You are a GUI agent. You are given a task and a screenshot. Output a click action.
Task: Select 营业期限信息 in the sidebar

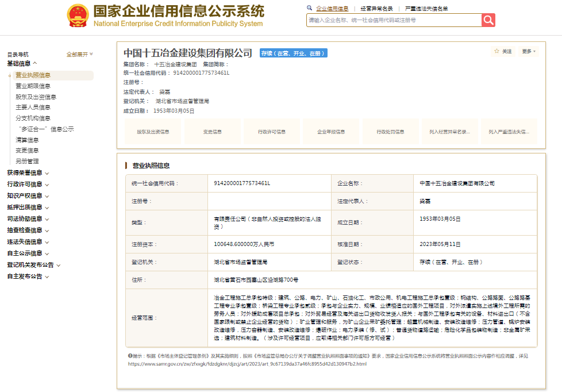click(32, 86)
